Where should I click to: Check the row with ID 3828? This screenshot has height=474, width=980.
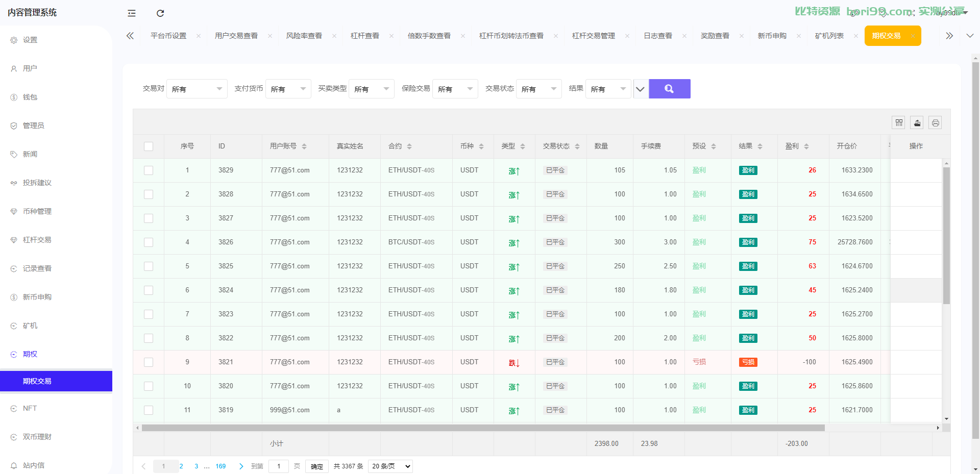(x=149, y=194)
